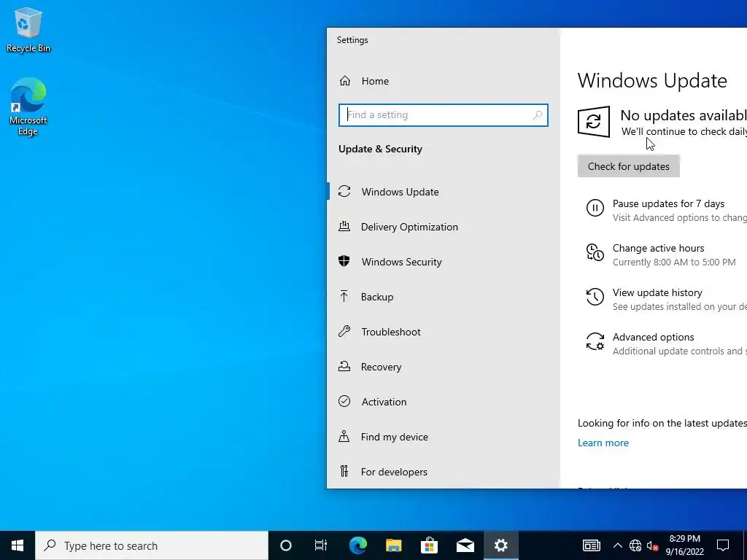Click the taskbar Type here to search box
Screen dimensions: 747x560
[152, 545]
